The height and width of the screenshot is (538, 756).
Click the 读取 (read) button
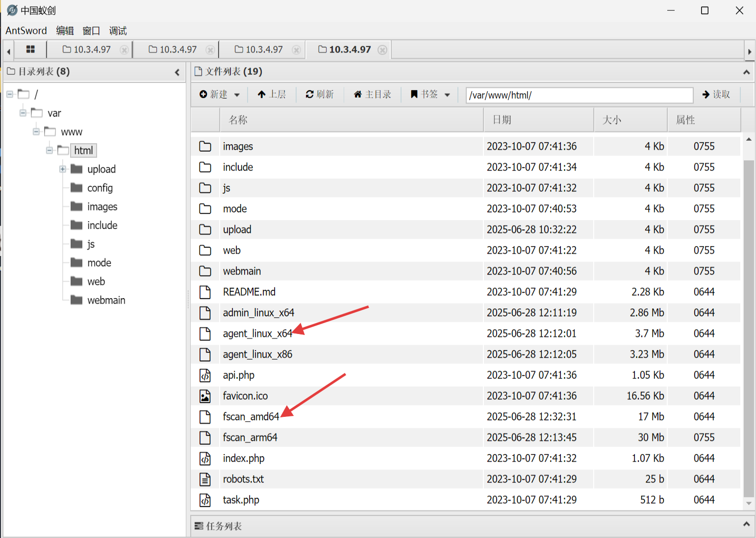716,95
